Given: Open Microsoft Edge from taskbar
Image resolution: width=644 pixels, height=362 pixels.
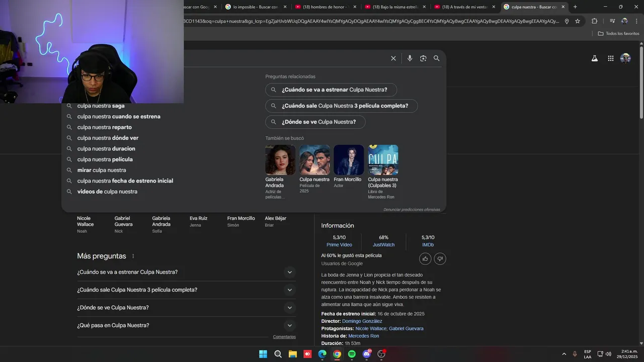Looking at the screenshot, I should pyautogui.click(x=322, y=354).
